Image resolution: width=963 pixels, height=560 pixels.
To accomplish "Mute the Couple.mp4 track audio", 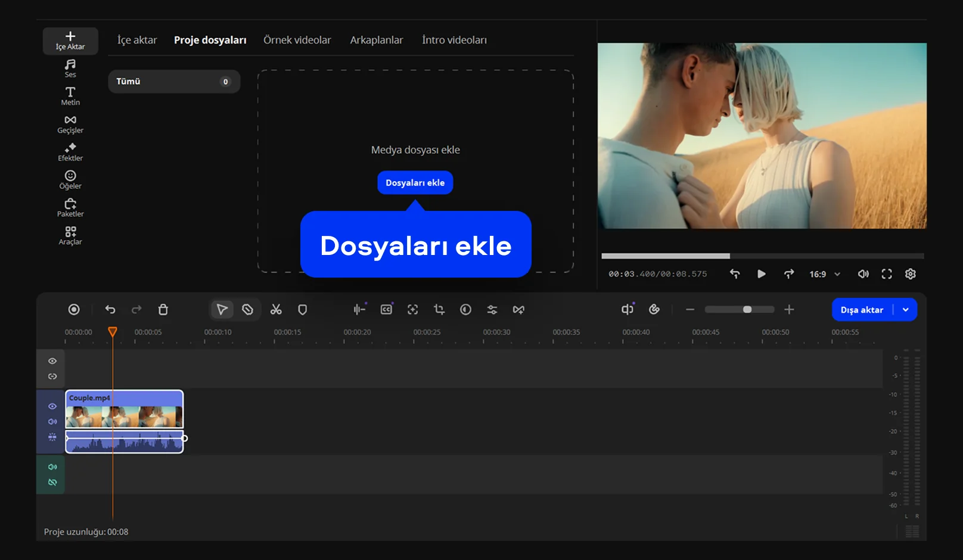I will pos(52,422).
